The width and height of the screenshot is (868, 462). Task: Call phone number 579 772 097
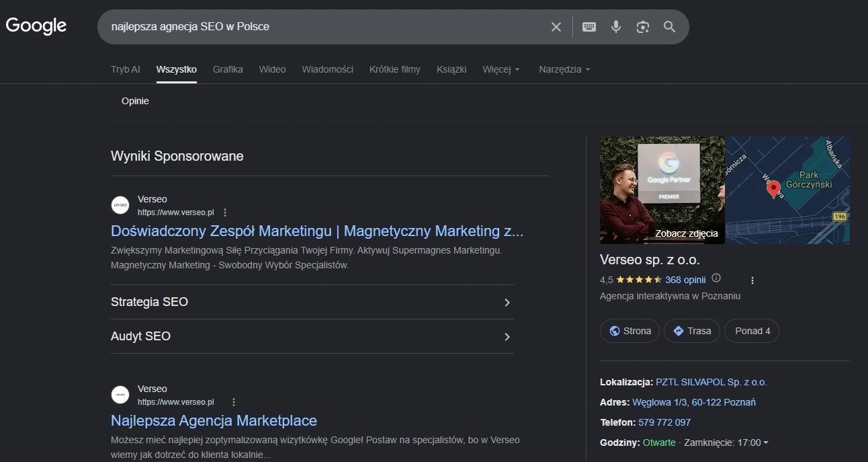(x=664, y=422)
